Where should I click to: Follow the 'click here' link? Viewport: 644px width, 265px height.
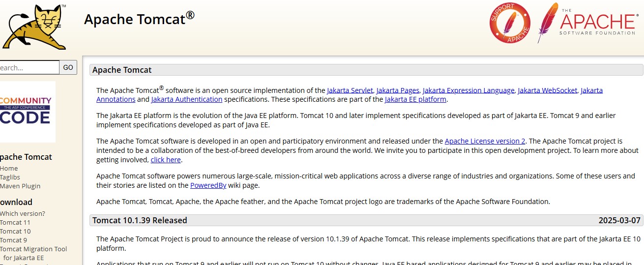coord(166,160)
